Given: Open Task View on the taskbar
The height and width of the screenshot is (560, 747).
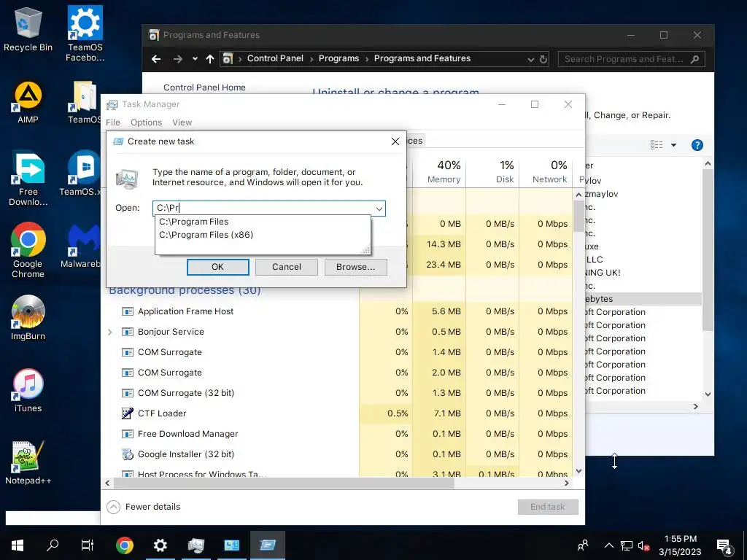Looking at the screenshot, I should tap(88, 545).
